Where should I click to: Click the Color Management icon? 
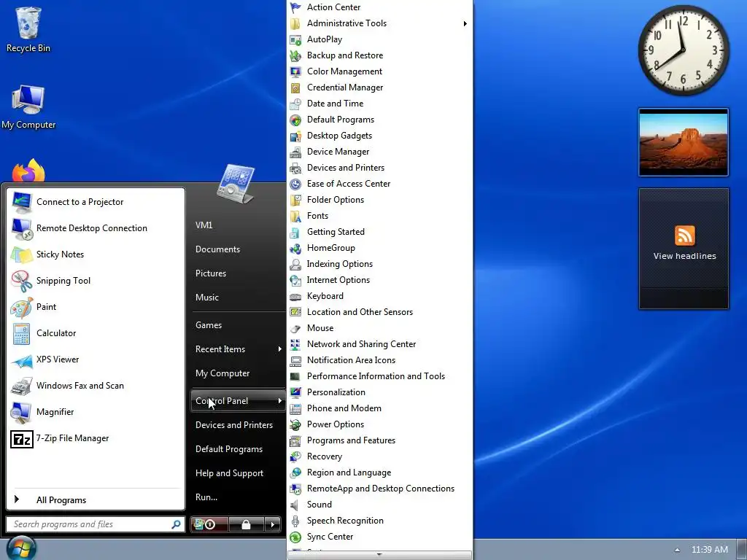pyautogui.click(x=295, y=72)
